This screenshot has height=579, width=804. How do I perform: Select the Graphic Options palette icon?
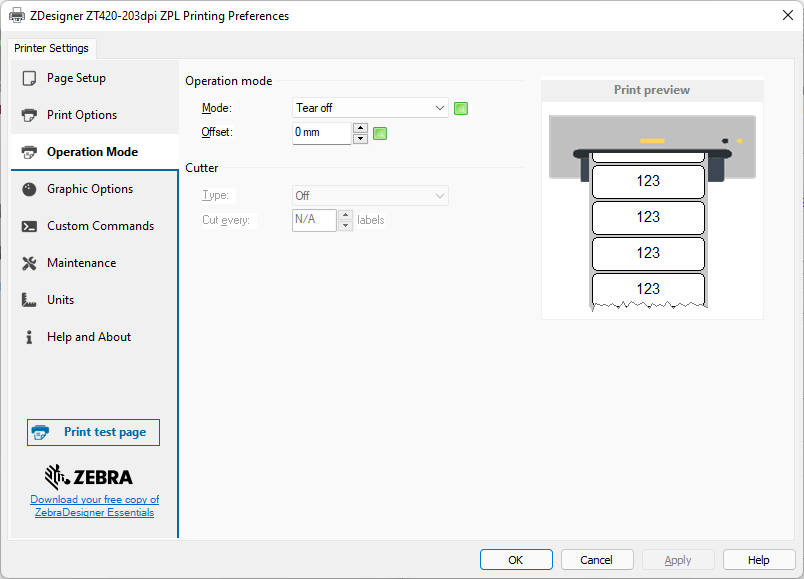point(29,189)
